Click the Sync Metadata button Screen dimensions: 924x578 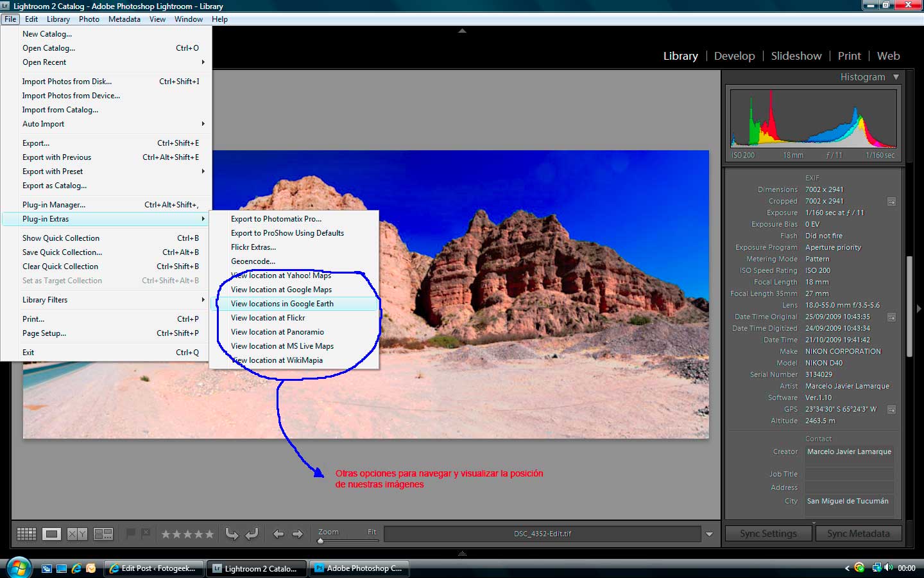tap(858, 534)
